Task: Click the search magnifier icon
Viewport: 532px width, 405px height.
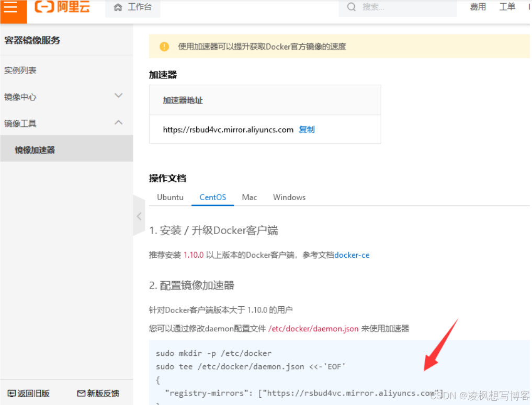Action: click(x=352, y=7)
